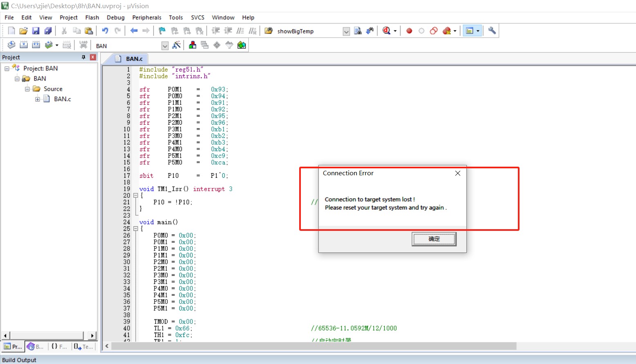Click the Manage Project Items icon
636x364 pixels.
pyautogui.click(x=193, y=45)
